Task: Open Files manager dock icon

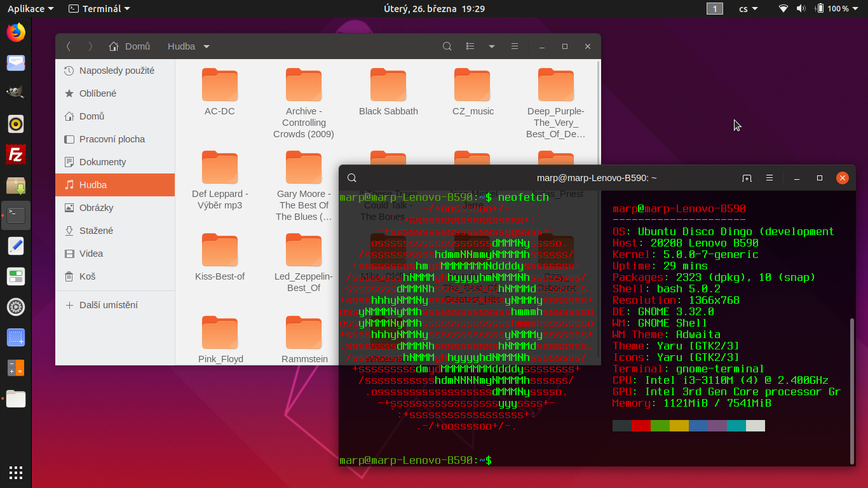Action: click(16, 398)
